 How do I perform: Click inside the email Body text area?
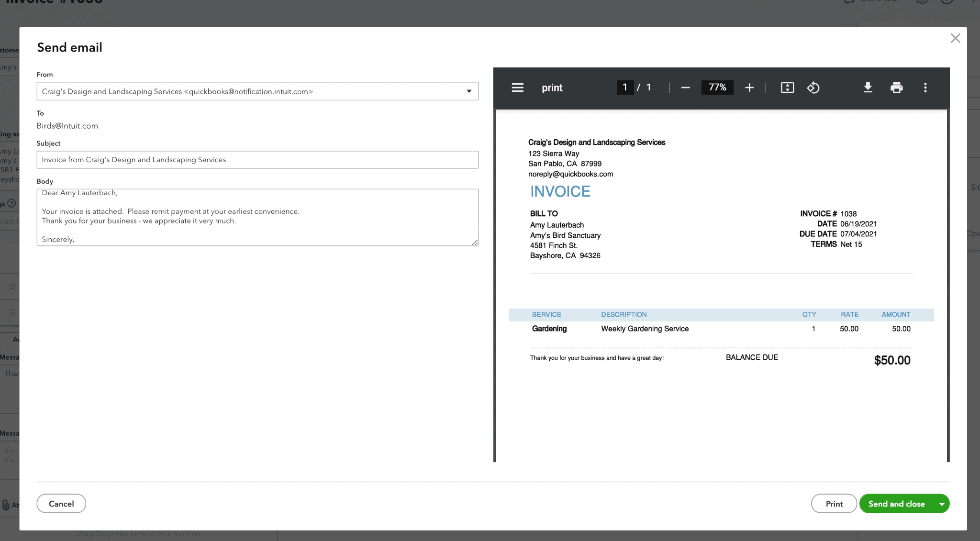pos(257,217)
